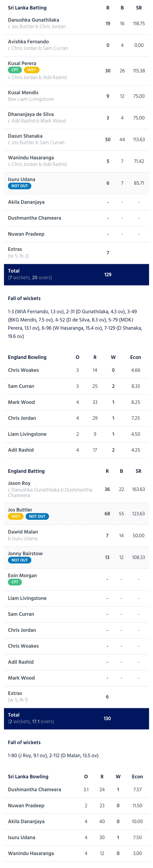153x868 pixels.
Task: Click Eoin Morgan's CPT badge
Action: [15, 582]
